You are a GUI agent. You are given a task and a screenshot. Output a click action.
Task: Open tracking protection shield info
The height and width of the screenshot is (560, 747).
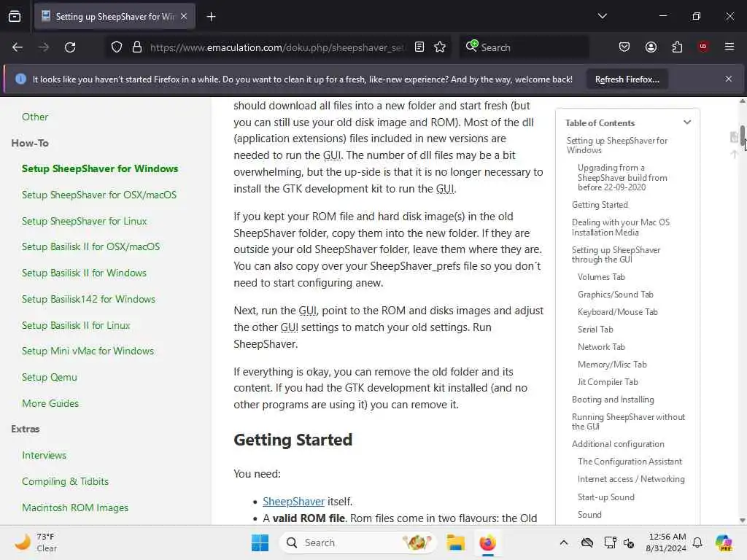click(x=117, y=47)
